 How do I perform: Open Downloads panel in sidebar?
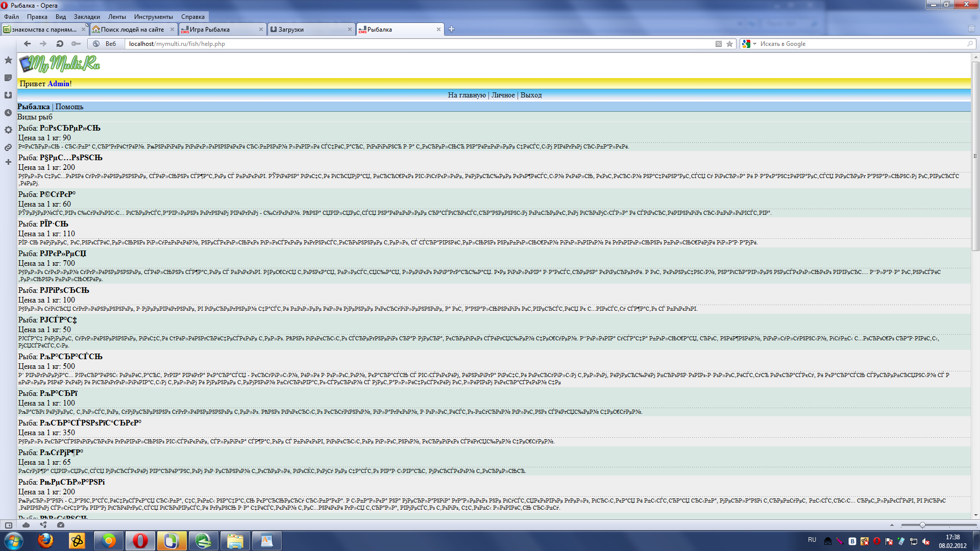pos(8,95)
